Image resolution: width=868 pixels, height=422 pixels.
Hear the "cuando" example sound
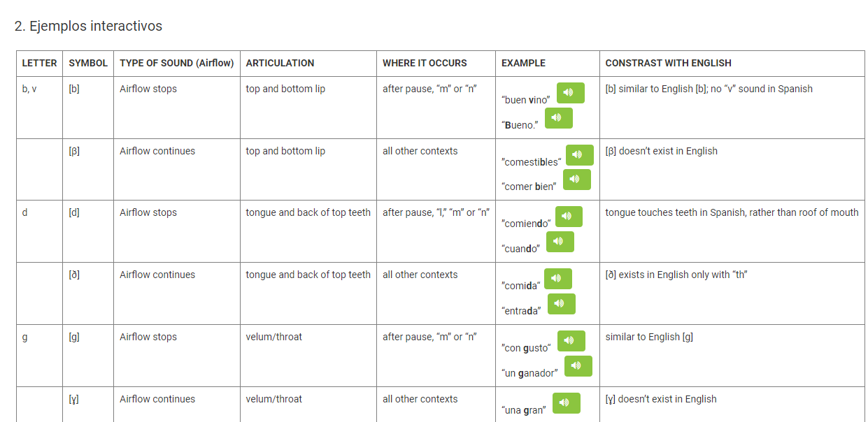tap(560, 242)
